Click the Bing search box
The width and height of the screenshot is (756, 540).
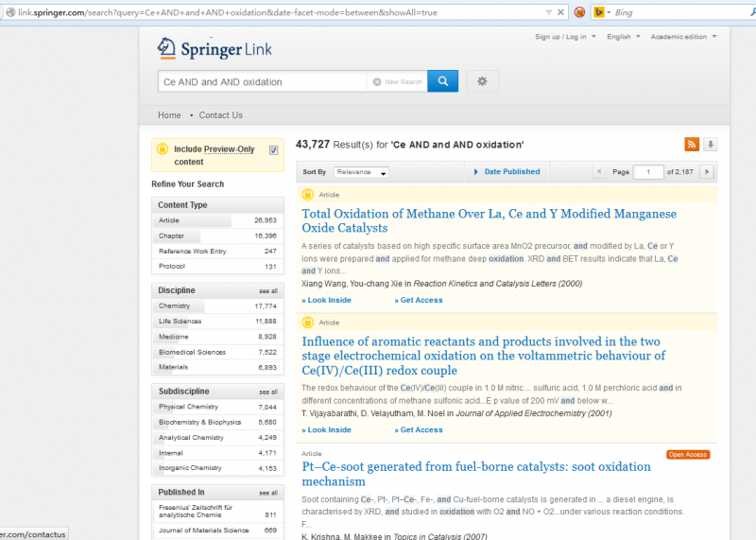click(x=679, y=12)
